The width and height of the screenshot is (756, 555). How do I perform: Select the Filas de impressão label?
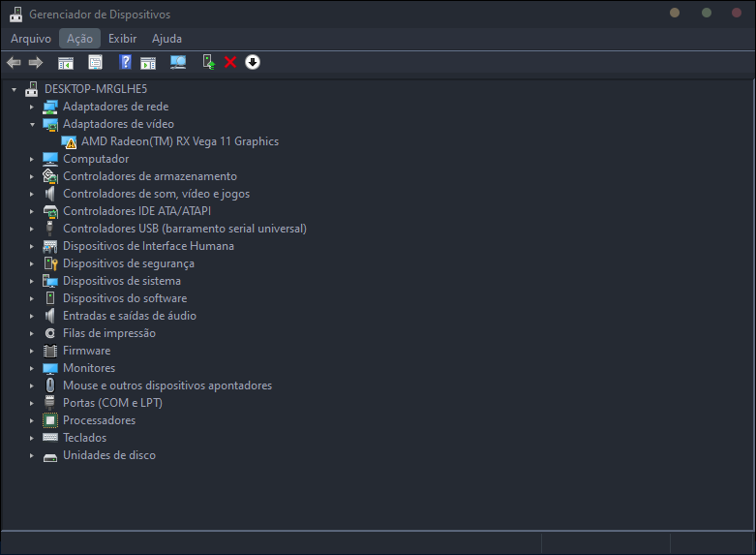[x=109, y=333]
